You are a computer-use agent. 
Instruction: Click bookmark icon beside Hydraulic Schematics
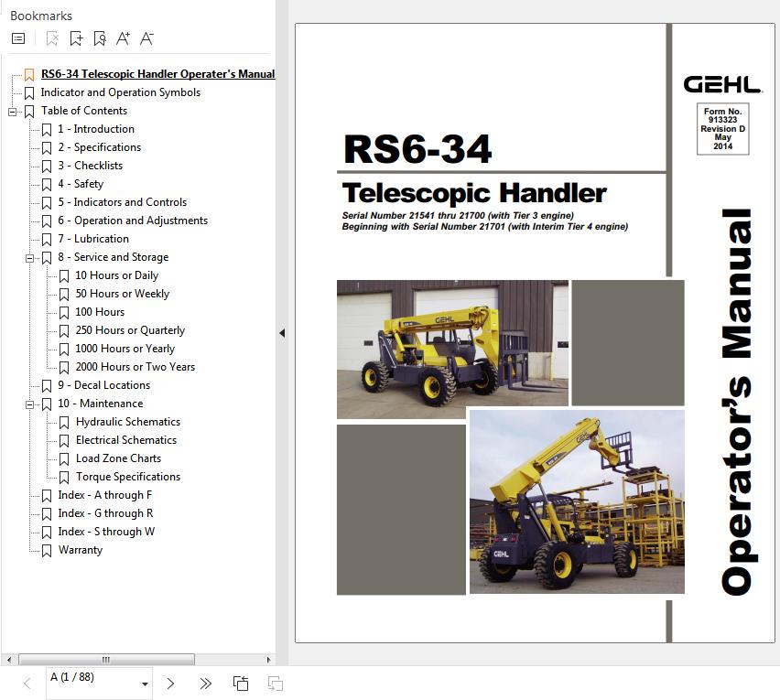pos(64,422)
